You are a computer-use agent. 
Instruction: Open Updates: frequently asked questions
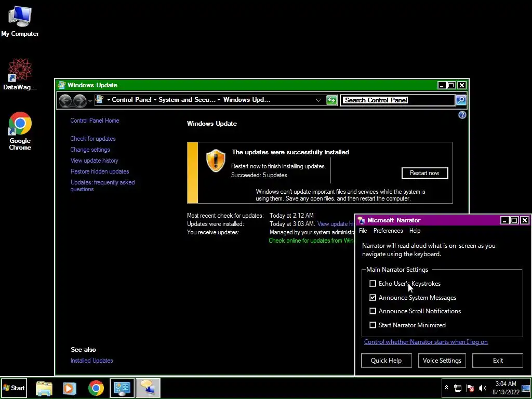click(102, 185)
